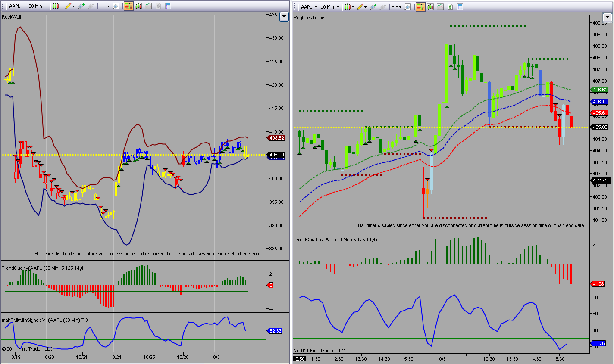This screenshot has height=364, width=614.
Task: Click Zoom In on the 10 Min chart toolbar
Action: (373, 7)
